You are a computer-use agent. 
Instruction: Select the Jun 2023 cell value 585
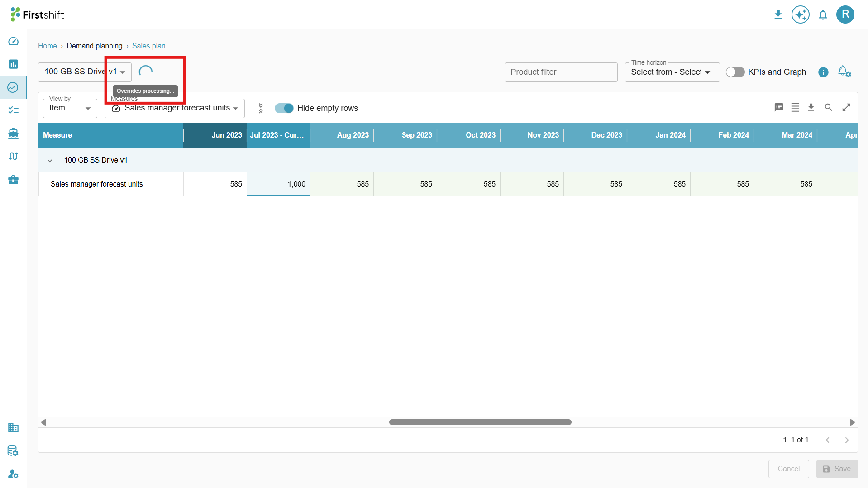coord(215,184)
